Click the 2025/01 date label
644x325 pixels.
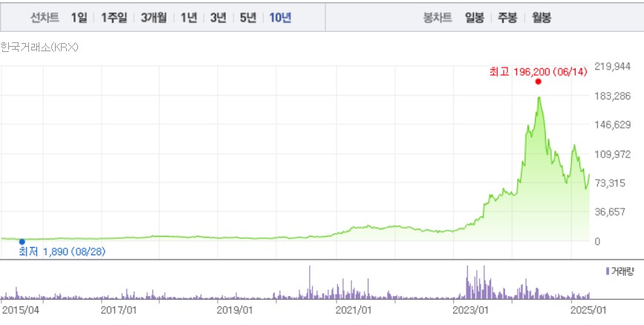(588, 310)
